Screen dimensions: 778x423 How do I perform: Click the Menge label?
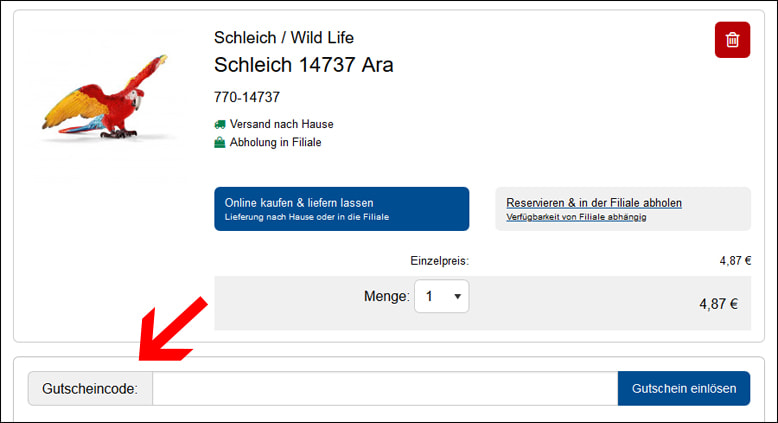(x=387, y=296)
